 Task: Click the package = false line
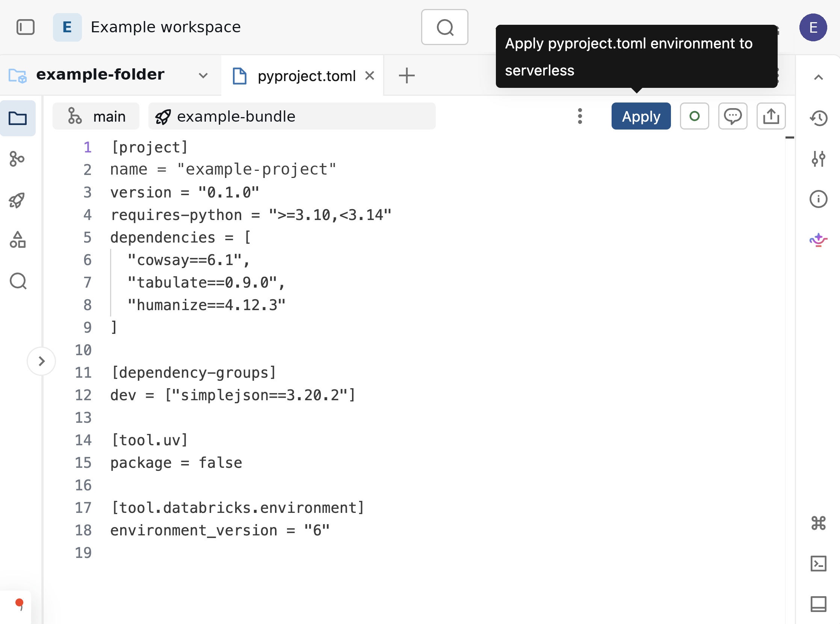pyautogui.click(x=176, y=463)
